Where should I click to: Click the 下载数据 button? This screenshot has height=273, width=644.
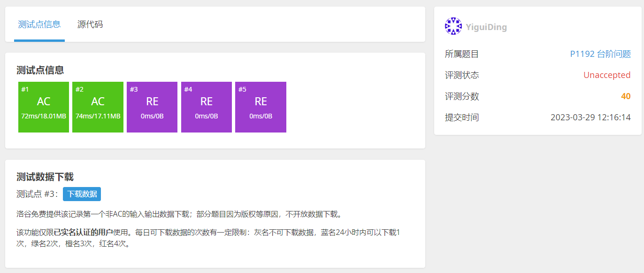82,194
